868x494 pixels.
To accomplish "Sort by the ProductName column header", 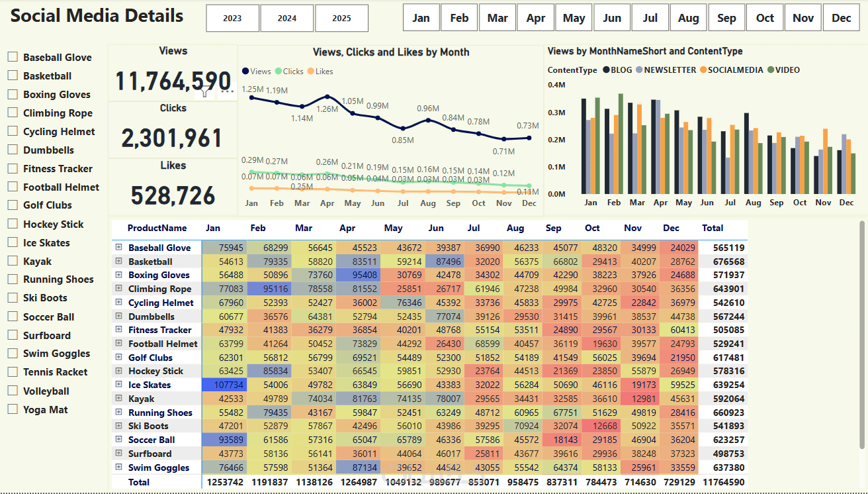I will [157, 228].
